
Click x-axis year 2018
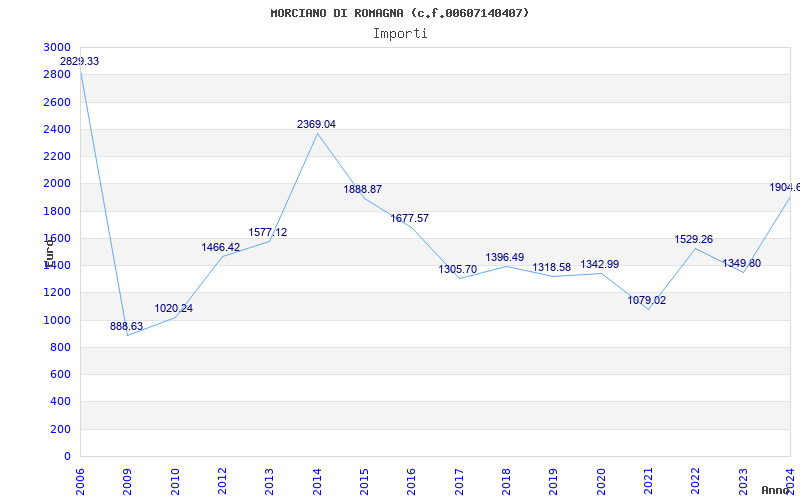coord(506,482)
